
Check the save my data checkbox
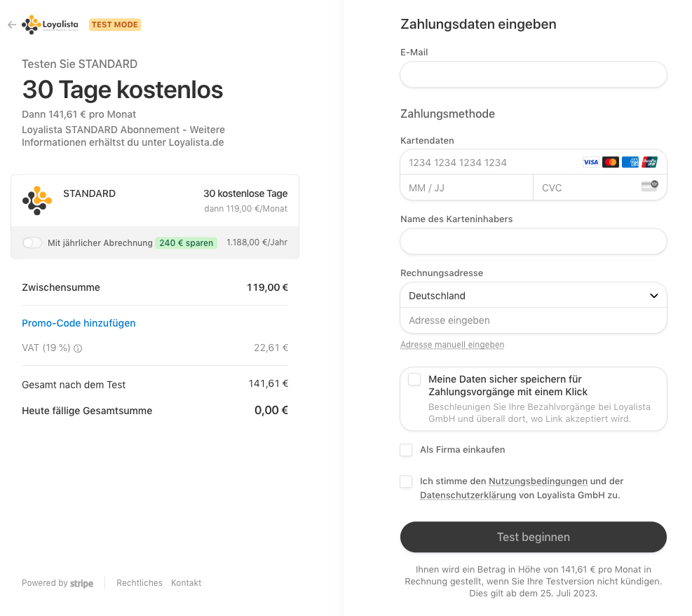point(414,380)
